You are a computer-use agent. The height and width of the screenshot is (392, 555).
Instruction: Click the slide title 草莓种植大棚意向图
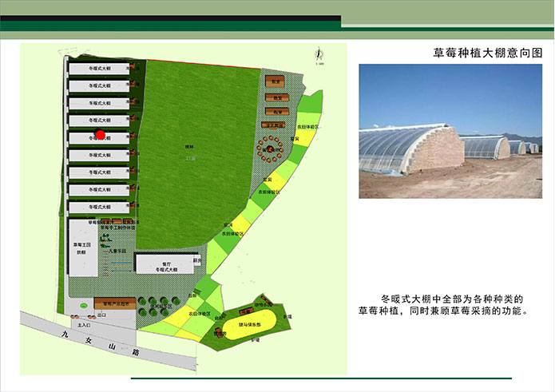[x=488, y=53]
